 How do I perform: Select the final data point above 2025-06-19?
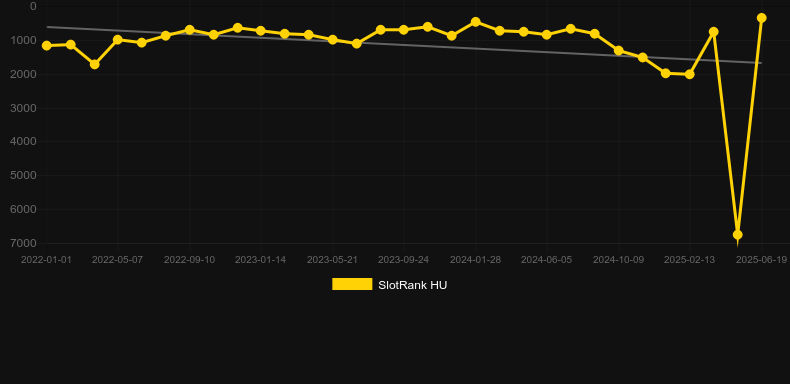pos(762,18)
